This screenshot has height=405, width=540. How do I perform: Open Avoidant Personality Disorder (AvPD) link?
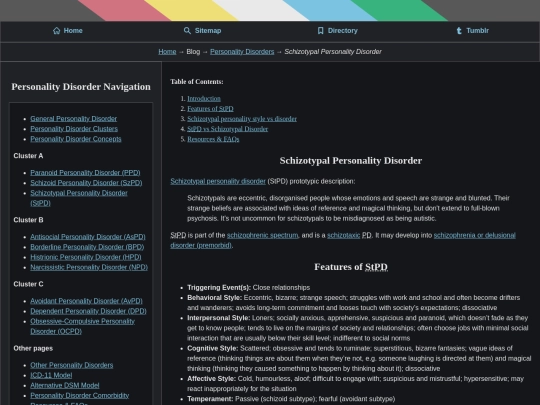tap(86, 301)
